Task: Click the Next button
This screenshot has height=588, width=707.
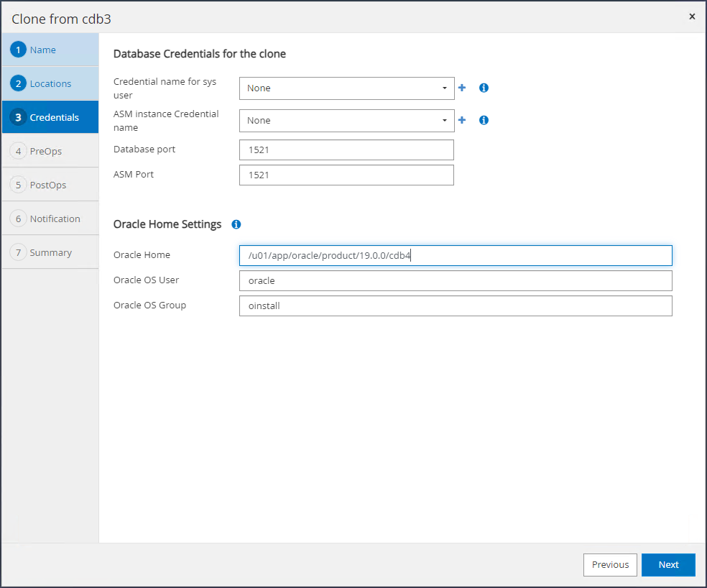Action: (668, 565)
